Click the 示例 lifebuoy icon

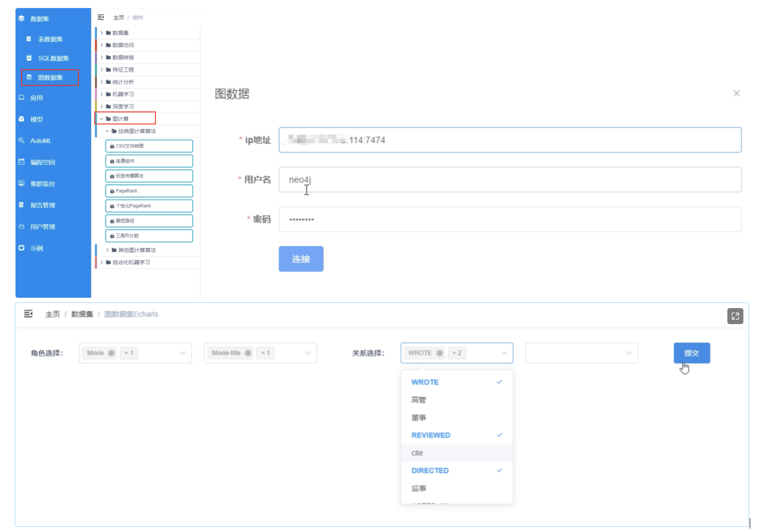[21, 248]
